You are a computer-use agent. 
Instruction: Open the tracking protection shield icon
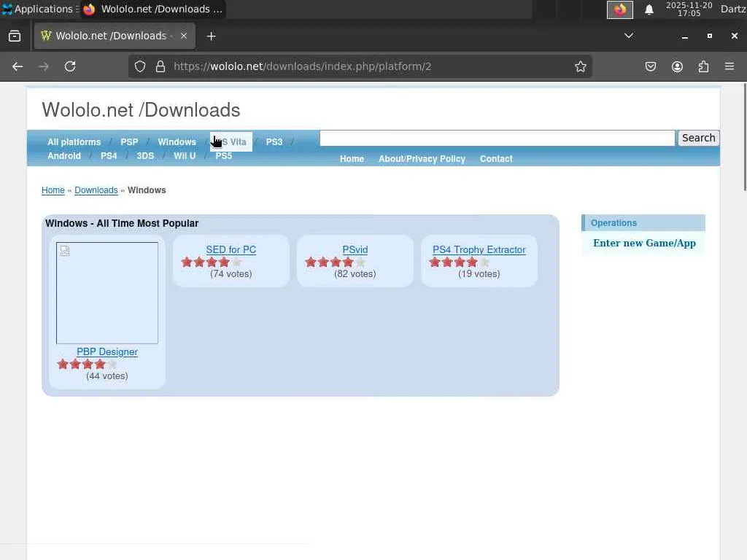click(x=139, y=66)
